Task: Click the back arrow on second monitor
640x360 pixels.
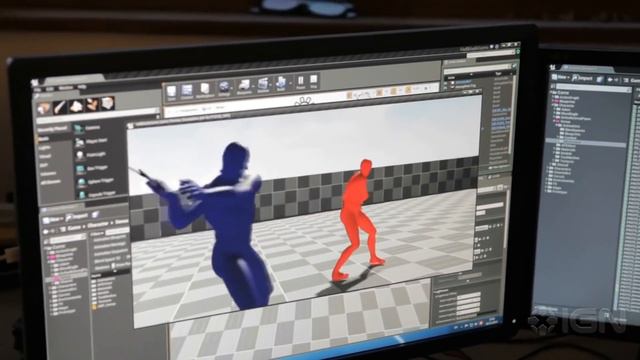Action: pyautogui.click(x=610, y=80)
